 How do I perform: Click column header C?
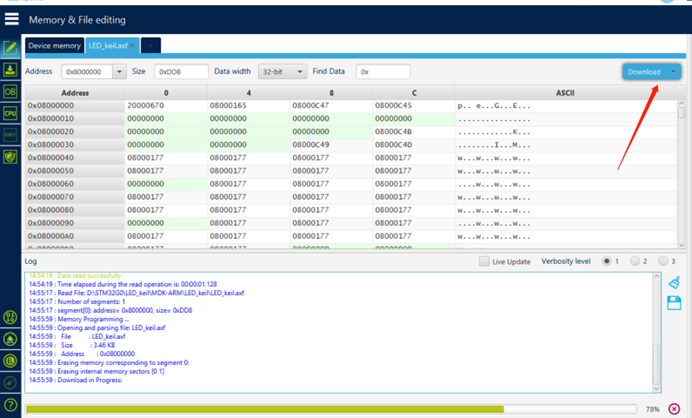pos(414,93)
